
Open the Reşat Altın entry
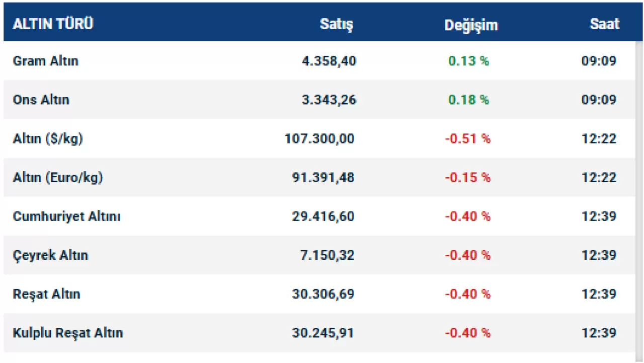(47, 294)
